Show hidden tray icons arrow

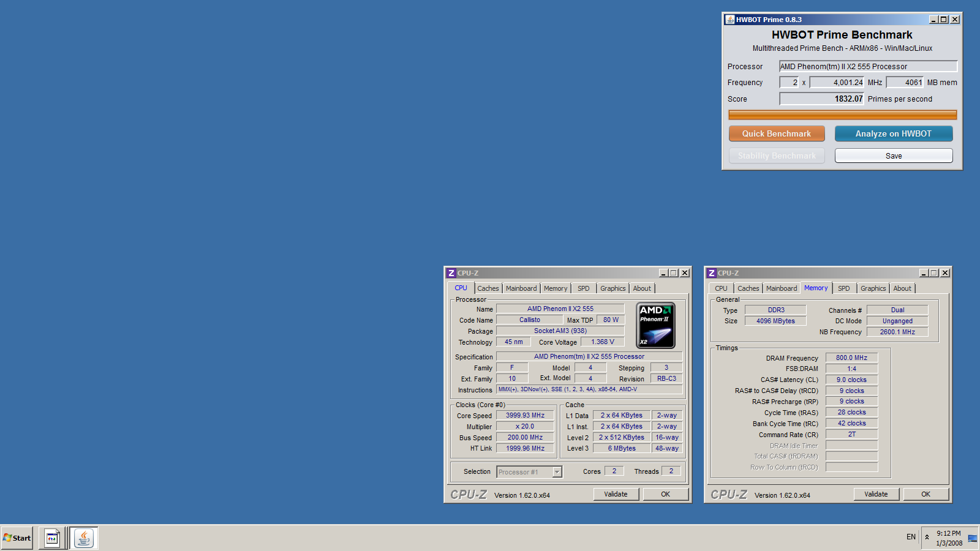927,538
